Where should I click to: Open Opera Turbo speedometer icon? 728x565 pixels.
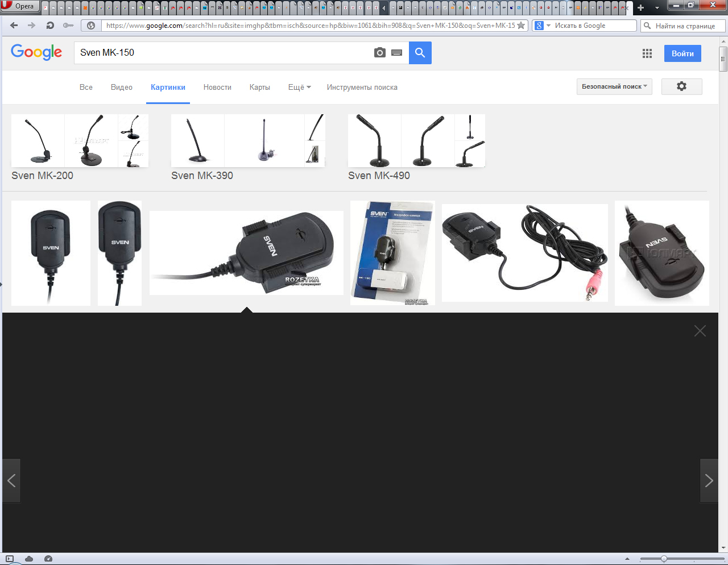coord(48,559)
